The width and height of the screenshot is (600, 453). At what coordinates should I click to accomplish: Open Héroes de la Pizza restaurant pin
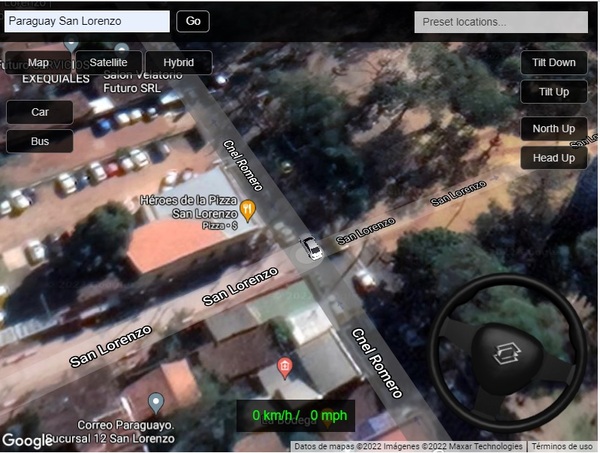(x=248, y=210)
